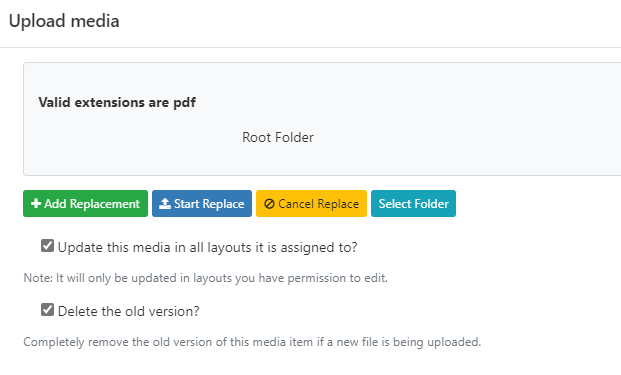621x375 pixels.
Task: Click the 'Delete the old version?' label text
Action: pyautogui.click(x=129, y=311)
